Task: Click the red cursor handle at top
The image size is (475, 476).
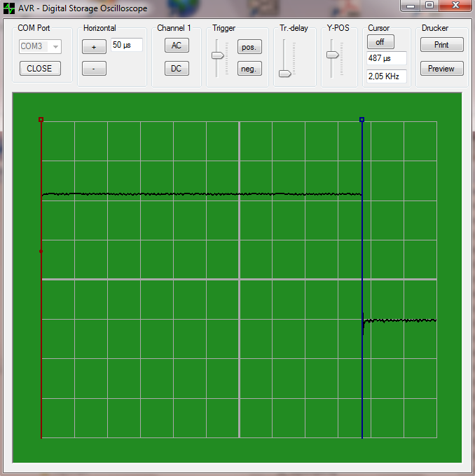Action: click(41, 120)
